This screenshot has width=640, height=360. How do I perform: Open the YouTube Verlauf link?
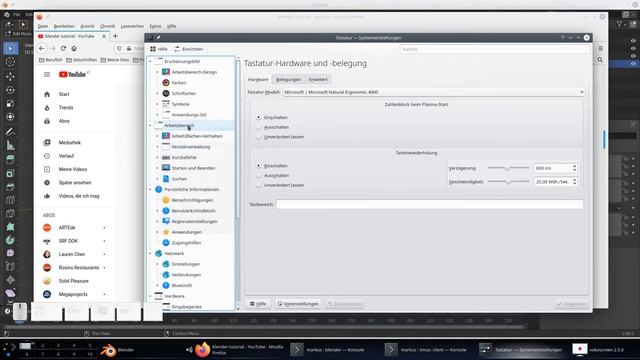(x=66, y=156)
